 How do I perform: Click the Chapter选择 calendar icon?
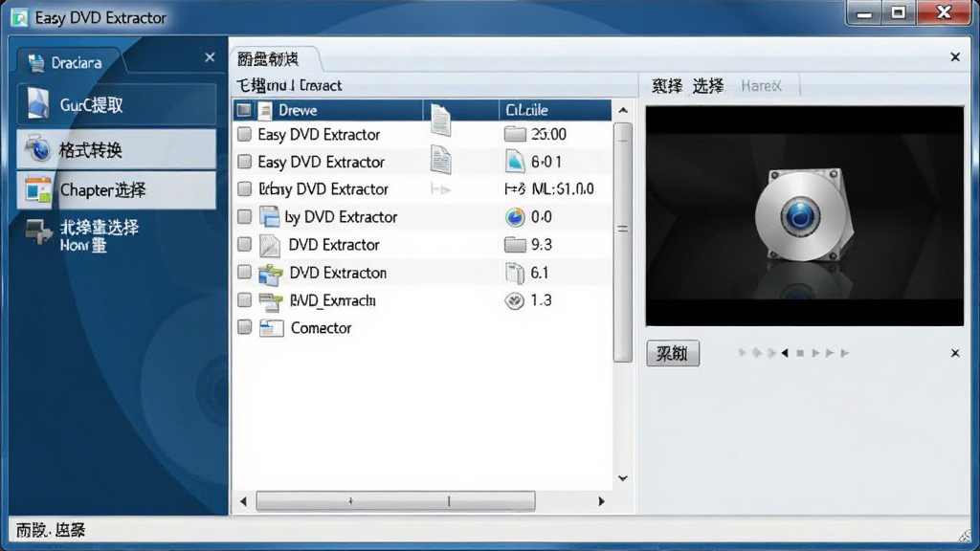37,190
